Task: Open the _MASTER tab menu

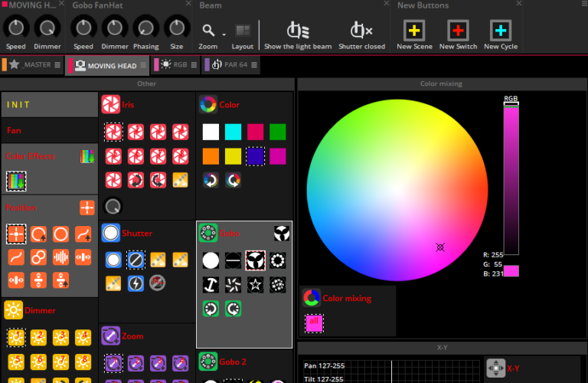Action: pyautogui.click(x=57, y=65)
